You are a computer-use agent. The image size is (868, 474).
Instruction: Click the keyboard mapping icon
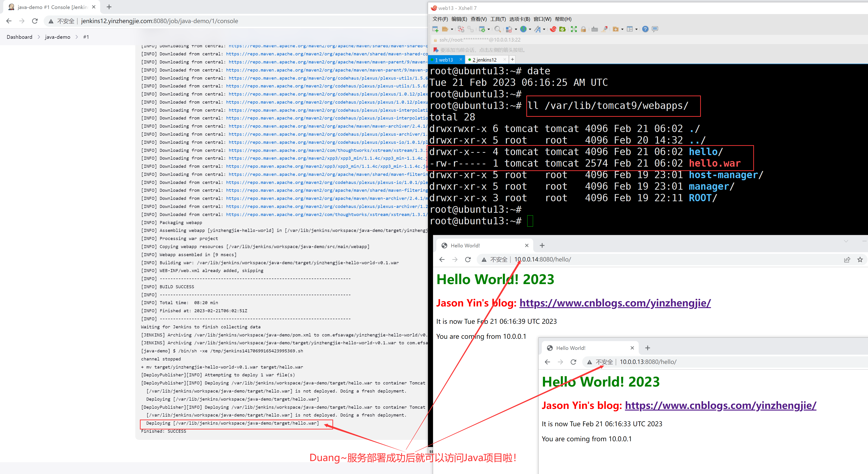tap(594, 29)
